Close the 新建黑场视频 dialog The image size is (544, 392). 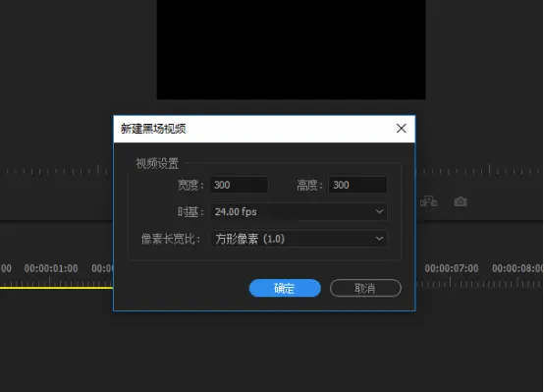[402, 129]
